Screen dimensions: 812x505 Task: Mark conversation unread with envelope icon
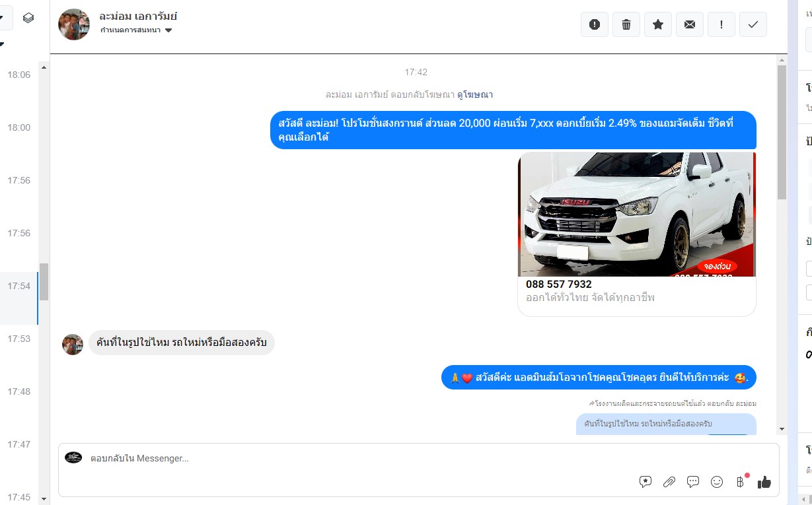point(690,24)
